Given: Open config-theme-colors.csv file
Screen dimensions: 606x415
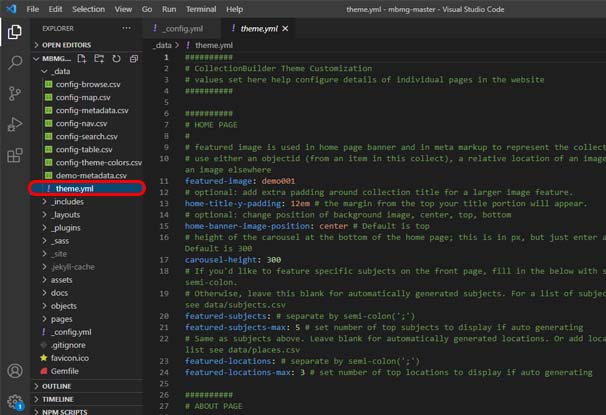Looking at the screenshot, I should (x=98, y=162).
